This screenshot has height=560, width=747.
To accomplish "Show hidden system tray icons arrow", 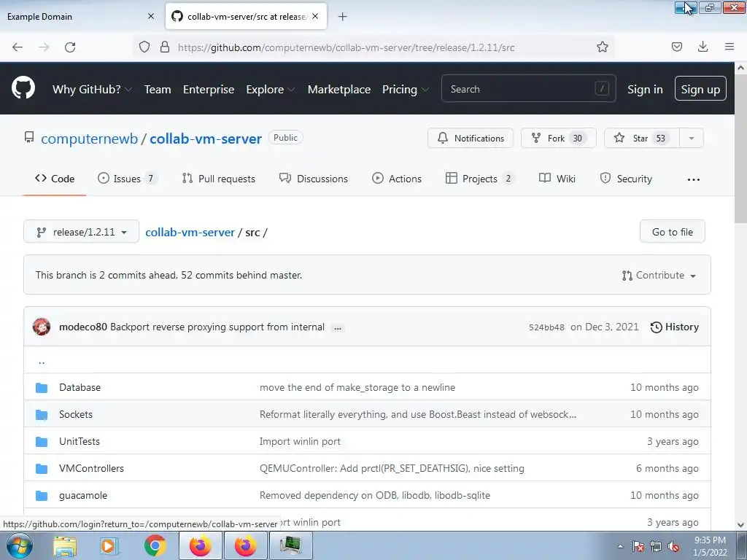I will (x=620, y=546).
